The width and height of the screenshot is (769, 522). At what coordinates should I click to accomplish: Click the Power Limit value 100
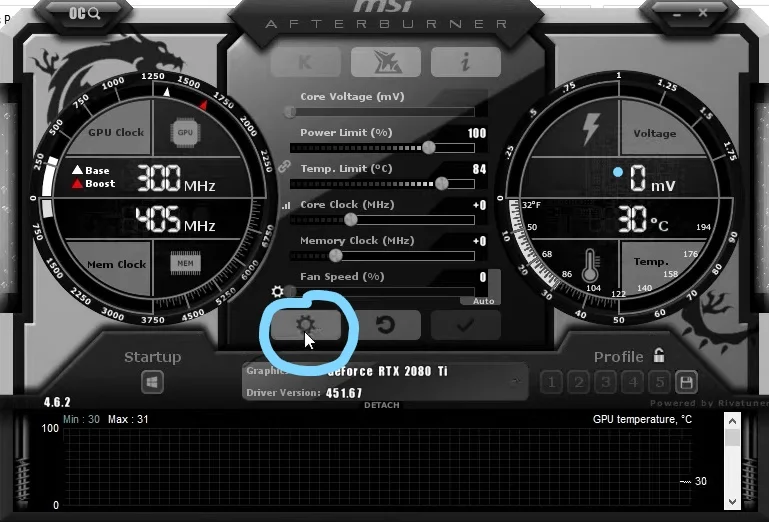coord(477,133)
